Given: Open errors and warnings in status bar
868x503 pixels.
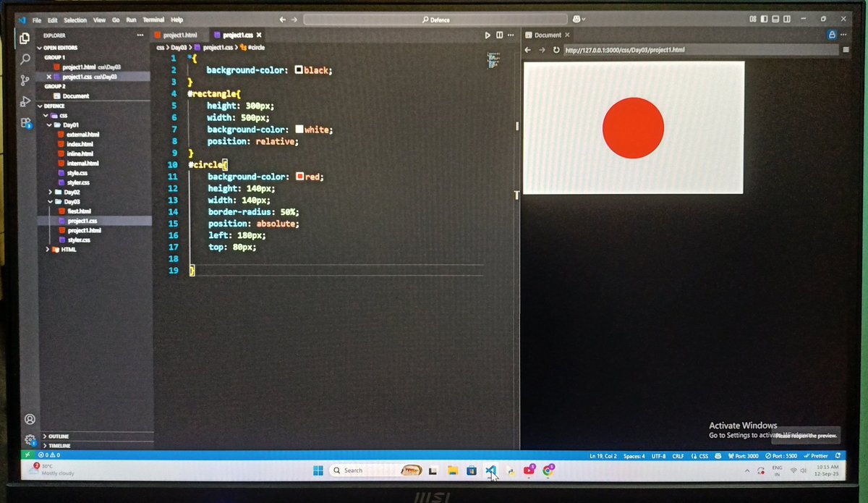Looking at the screenshot, I should (50, 455).
